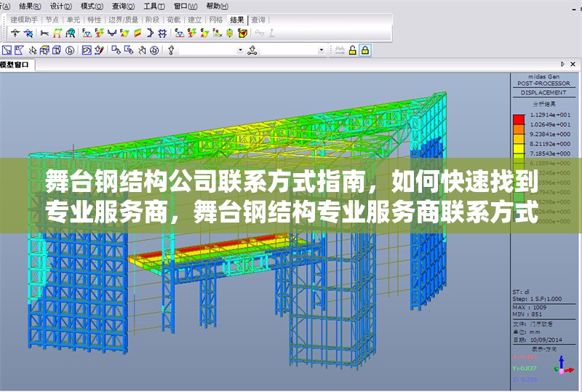Image resolution: width=582 pixels, height=392 pixels.
Task: Click the first reactions icon in results toolbar
Action: pyautogui.click(x=87, y=33)
